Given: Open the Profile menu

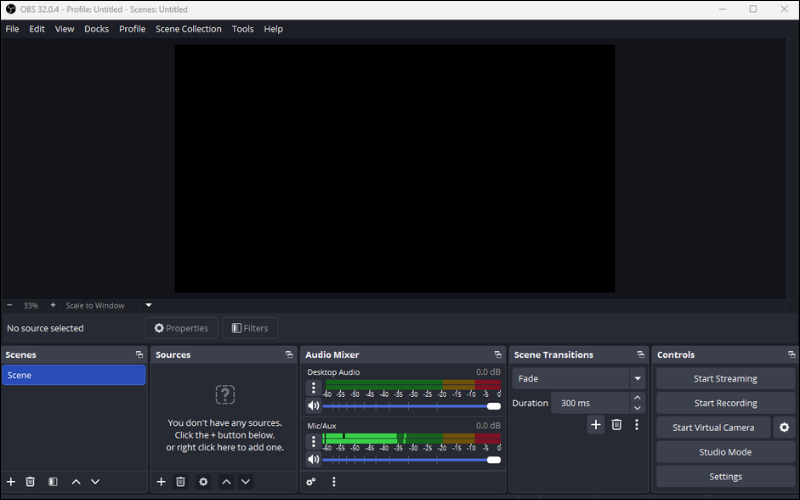Looking at the screenshot, I should (x=132, y=29).
